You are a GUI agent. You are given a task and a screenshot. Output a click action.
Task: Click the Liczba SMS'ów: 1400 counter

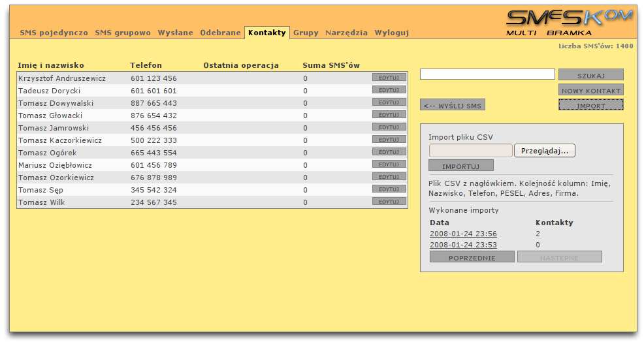tap(596, 46)
